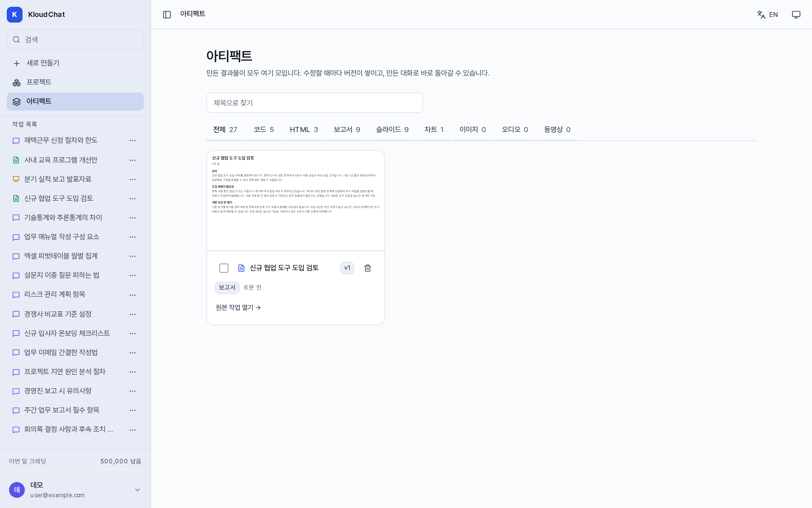Click the 데 user avatar
Screen dimensions: 812x508
pos(17,490)
